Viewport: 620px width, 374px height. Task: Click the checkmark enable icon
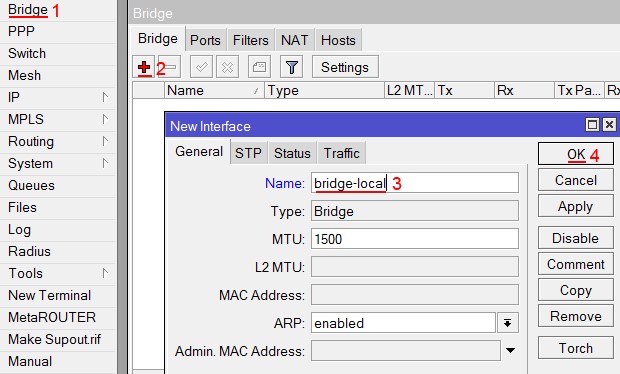[x=201, y=67]
